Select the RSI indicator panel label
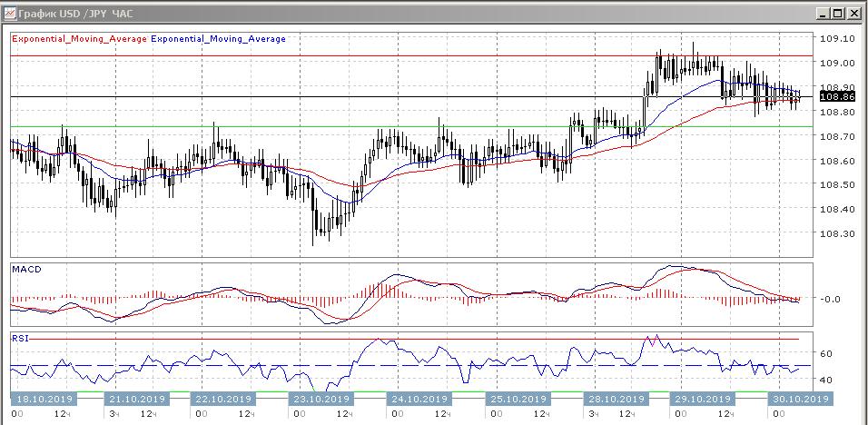Image resolution: width=868 pixels, height=425 pixels. point(20,338)
